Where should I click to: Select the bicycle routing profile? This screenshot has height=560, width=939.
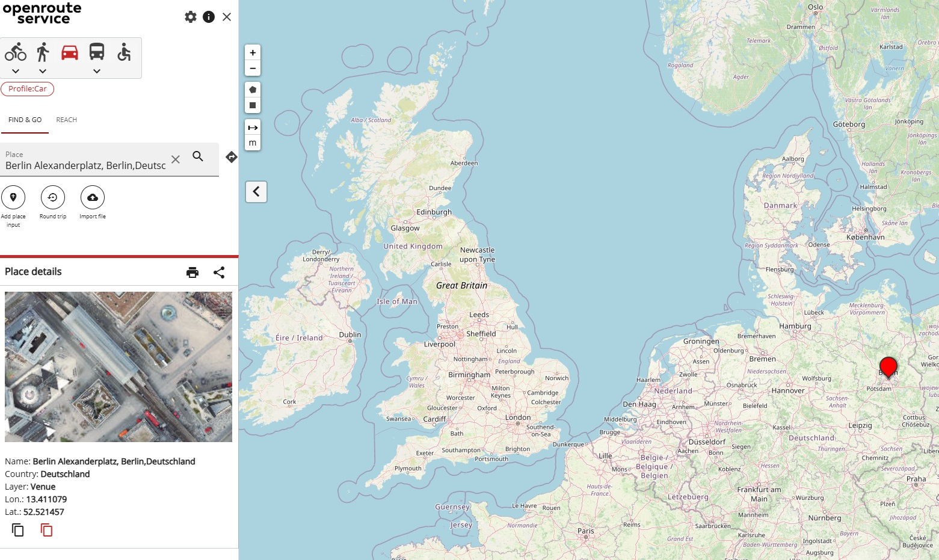click(16, 53)
